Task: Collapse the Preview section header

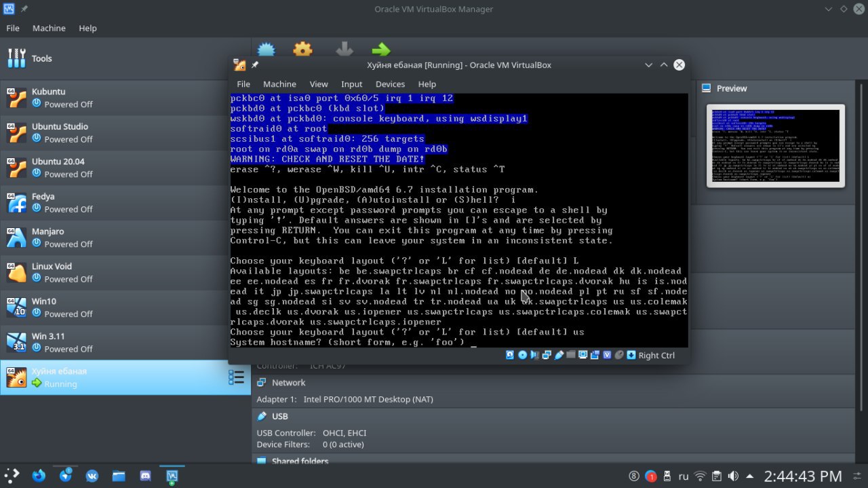Action: click(732, 88)
